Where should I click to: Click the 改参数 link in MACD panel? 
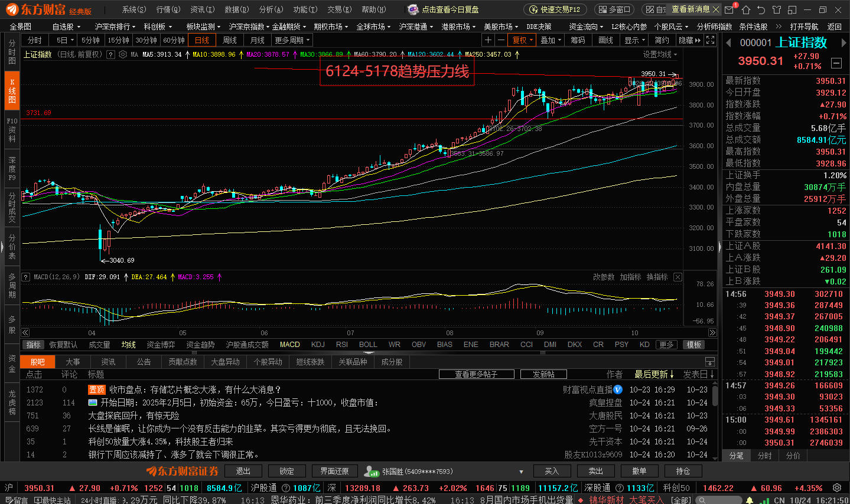pyautogui.click(x=604, y=277)
